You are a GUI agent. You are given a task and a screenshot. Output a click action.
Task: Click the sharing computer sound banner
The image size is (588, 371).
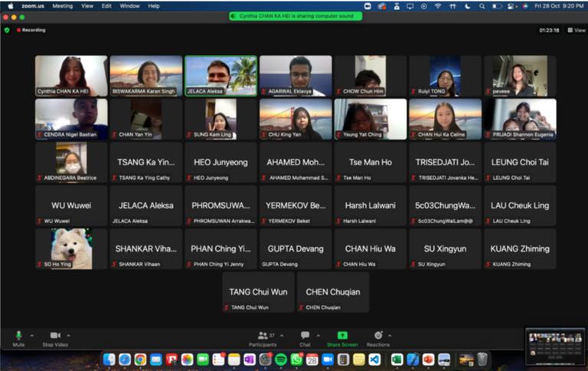[296, 16]
